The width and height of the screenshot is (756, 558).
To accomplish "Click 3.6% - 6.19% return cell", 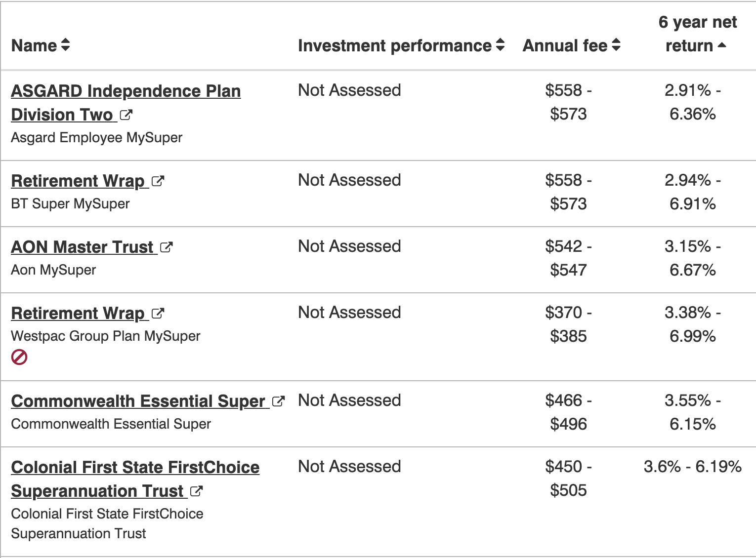I will click(692, 467).
